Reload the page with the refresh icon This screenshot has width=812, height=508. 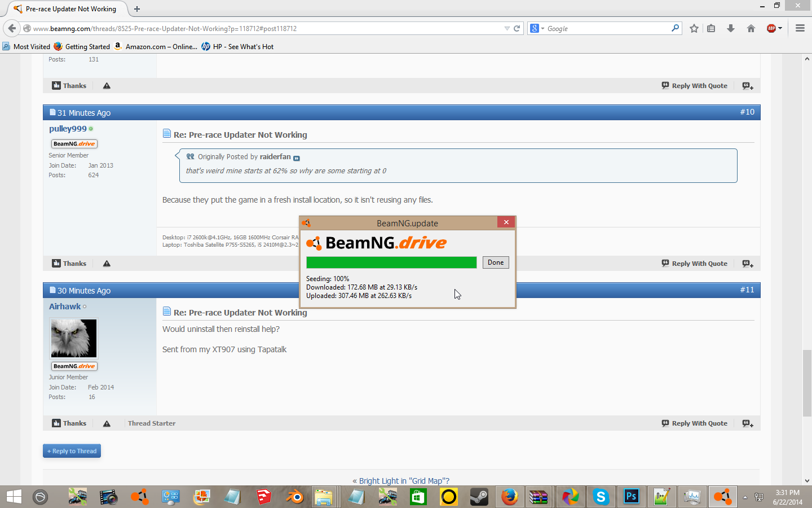click(517, 28)
